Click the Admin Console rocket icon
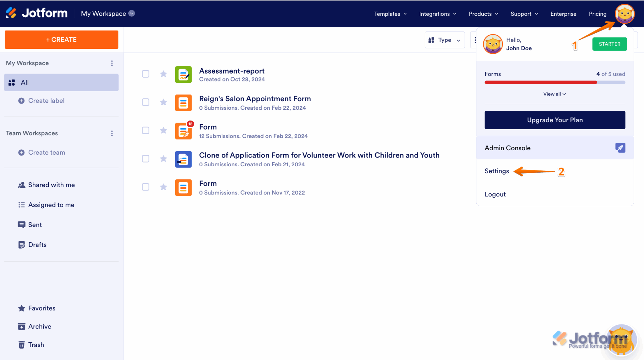This screenshot has width=644, height=360. tap(620, 148)
